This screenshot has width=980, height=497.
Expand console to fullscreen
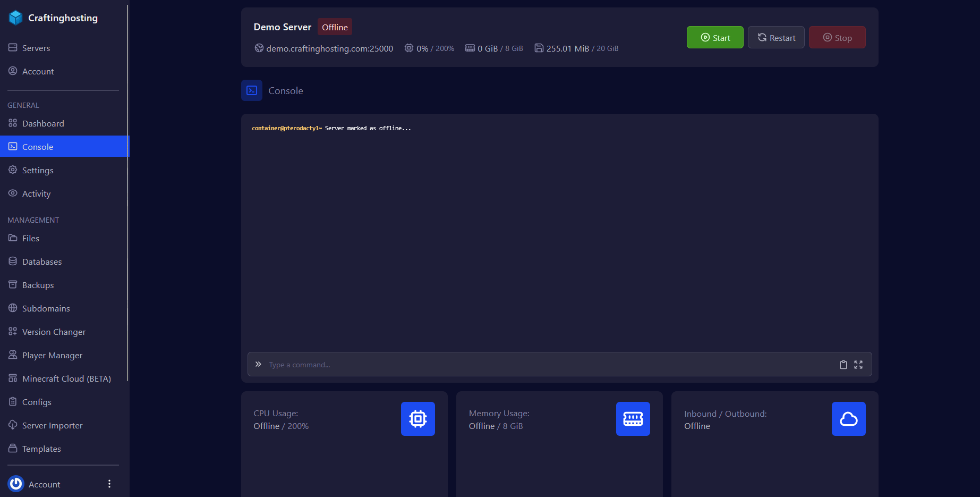pos(858,365)
